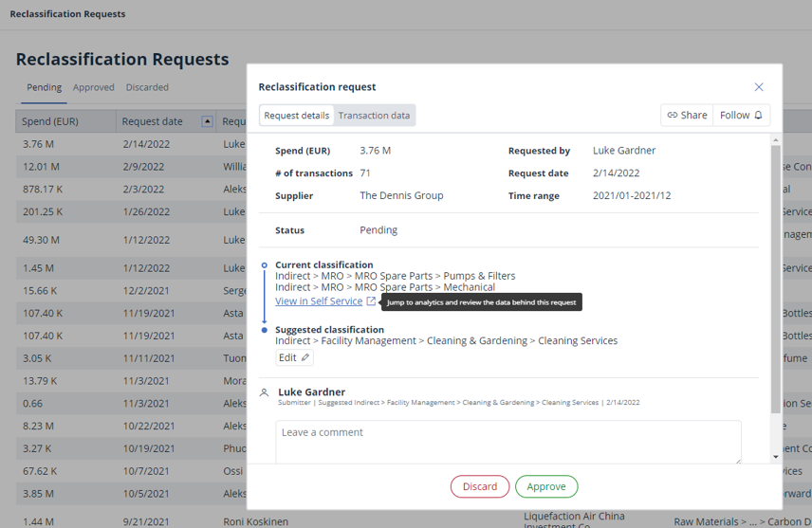Select the Request details tab
Screen dimensions: 812x528
coord(297,116)
